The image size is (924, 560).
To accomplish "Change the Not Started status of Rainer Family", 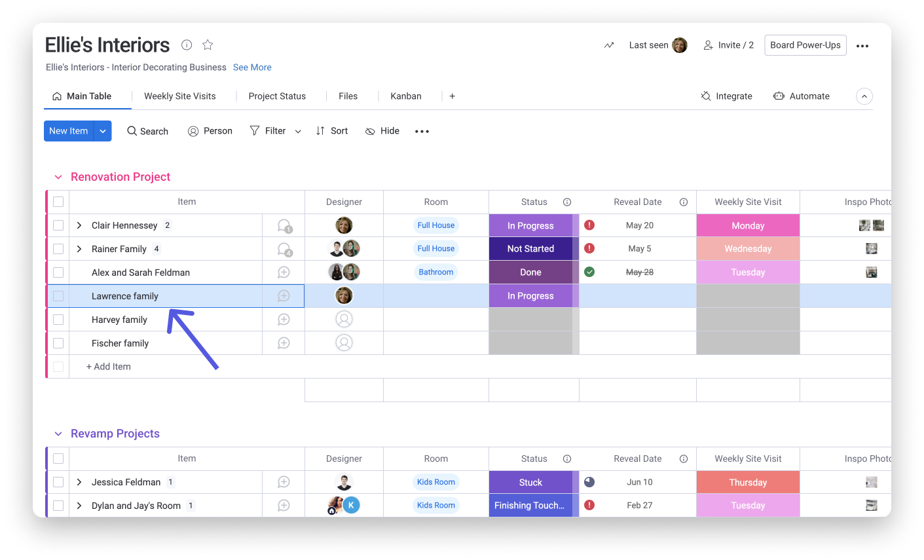I will pos(530,249).
